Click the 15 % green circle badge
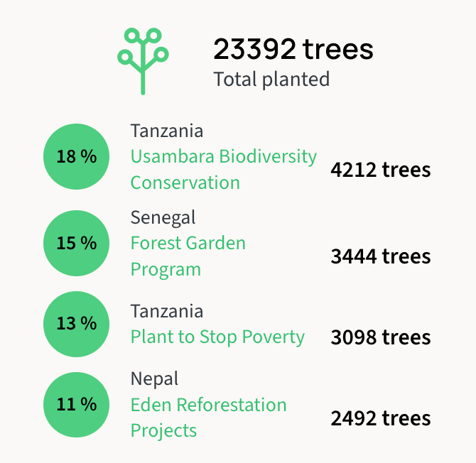Screen dimensions: 476x463 point(77,244)
